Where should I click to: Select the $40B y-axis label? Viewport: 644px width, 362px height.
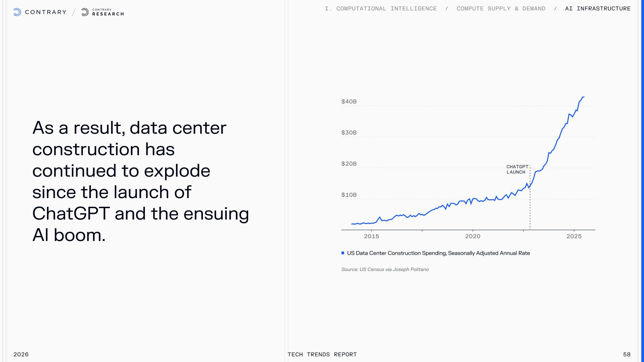click(349, 102)
